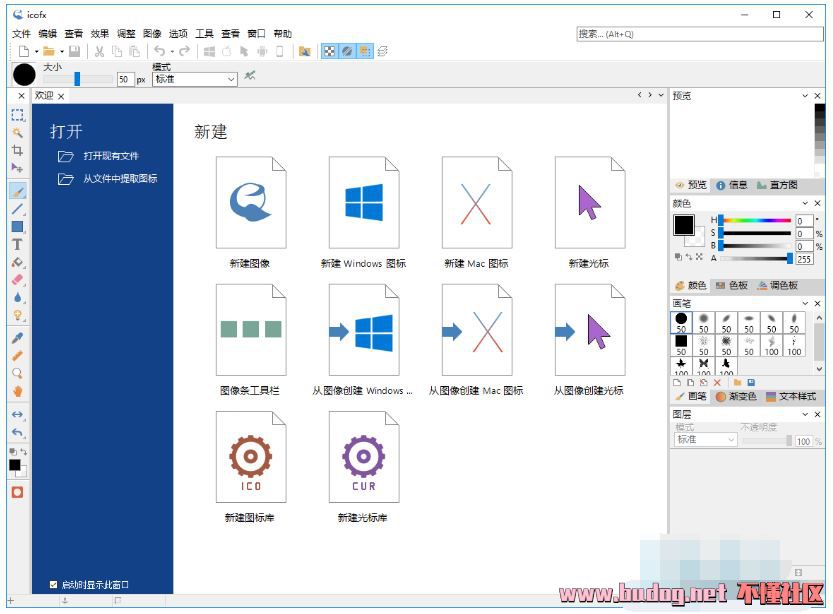
Task: Open the open-folder dropdown arrow
Action: tap(62, 52)
